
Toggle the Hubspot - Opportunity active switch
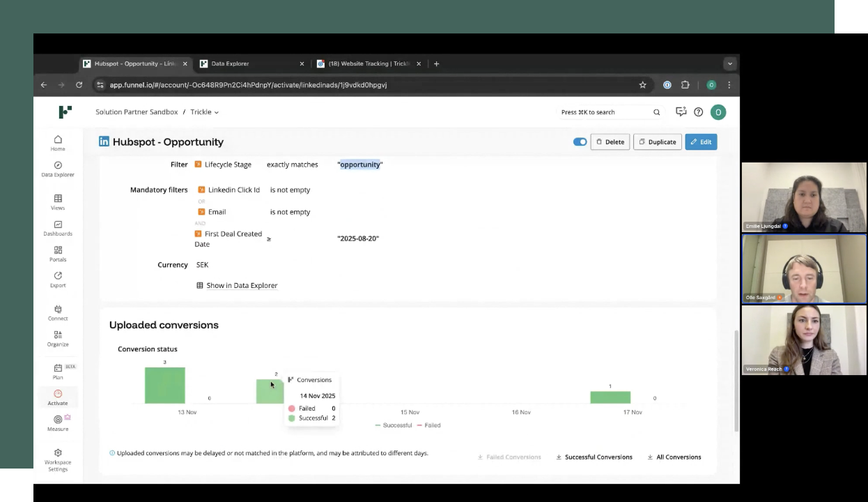tap(580, 142)
